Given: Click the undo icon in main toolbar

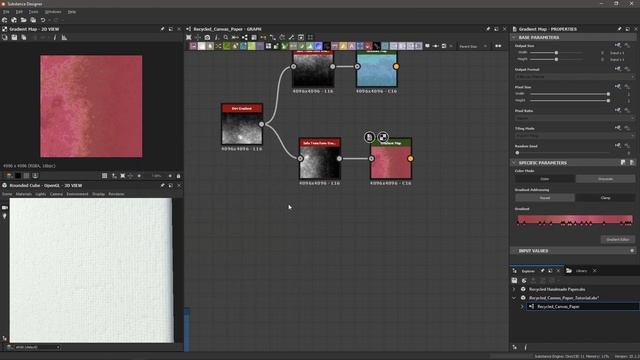Looking at the screenshot, I should pyautogui.click(x=43, y=20).
